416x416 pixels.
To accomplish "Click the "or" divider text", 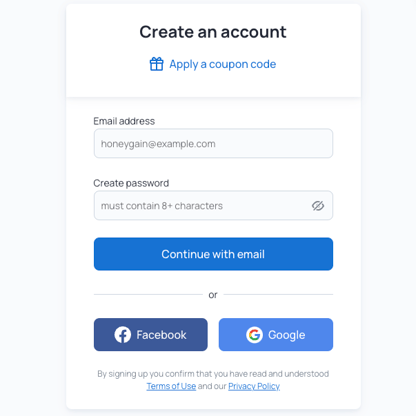I will click(213, 295).
